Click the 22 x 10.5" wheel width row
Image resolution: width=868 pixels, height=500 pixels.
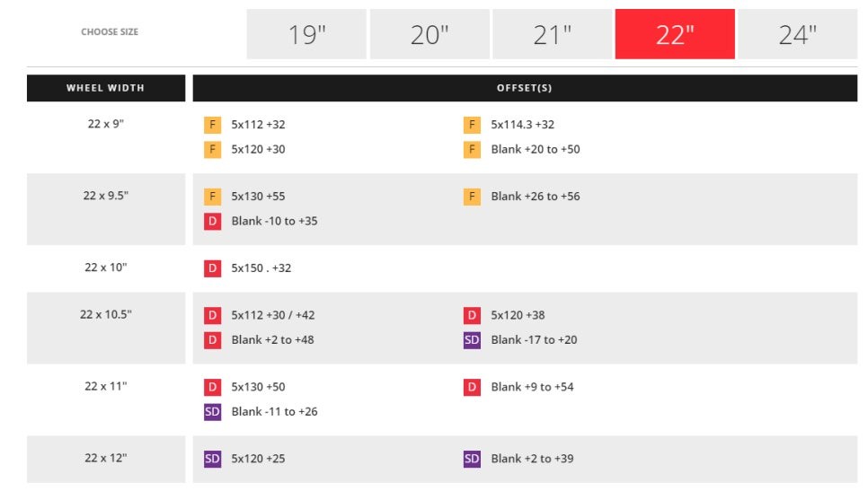tap(106, 315)
